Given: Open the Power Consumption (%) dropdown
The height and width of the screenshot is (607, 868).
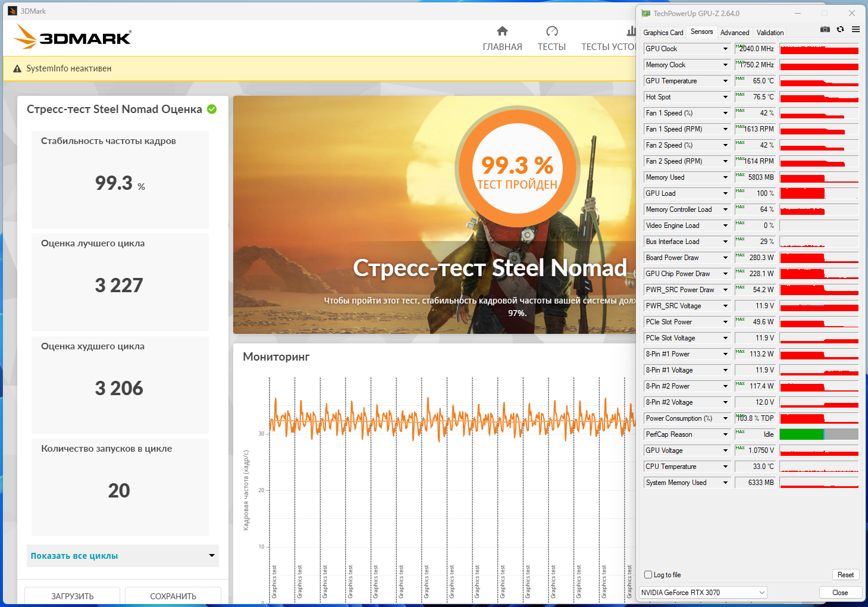Looking at the screenshot, I should (725, 418).
